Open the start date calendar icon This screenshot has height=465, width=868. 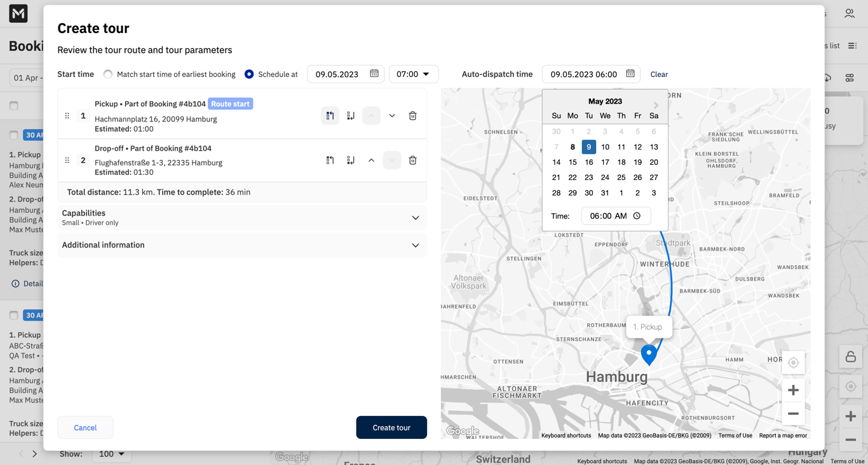(374, 74)
